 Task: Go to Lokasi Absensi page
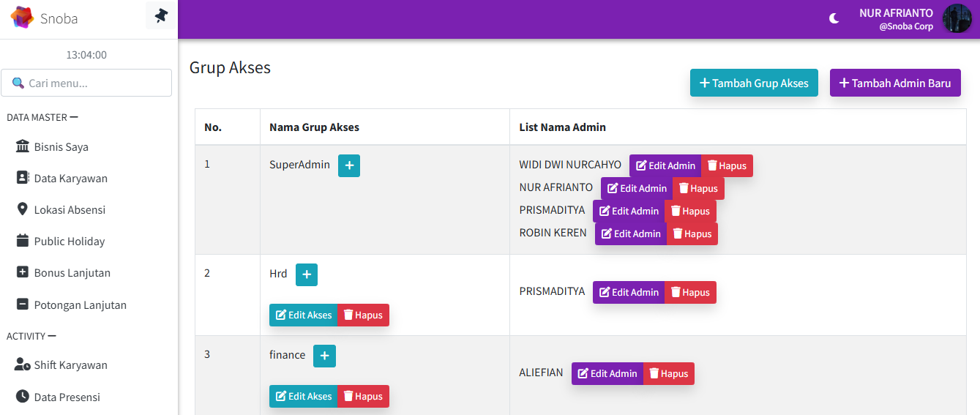coord(70,210)
